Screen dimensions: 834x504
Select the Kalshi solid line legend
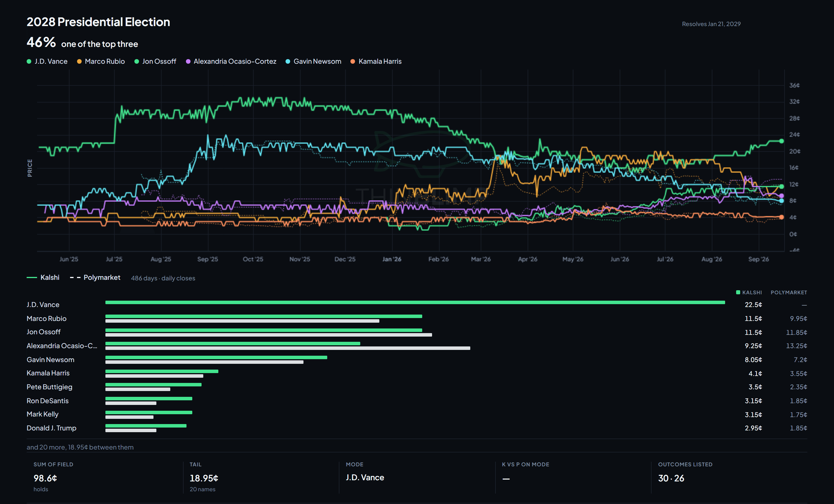pos(43,277)
